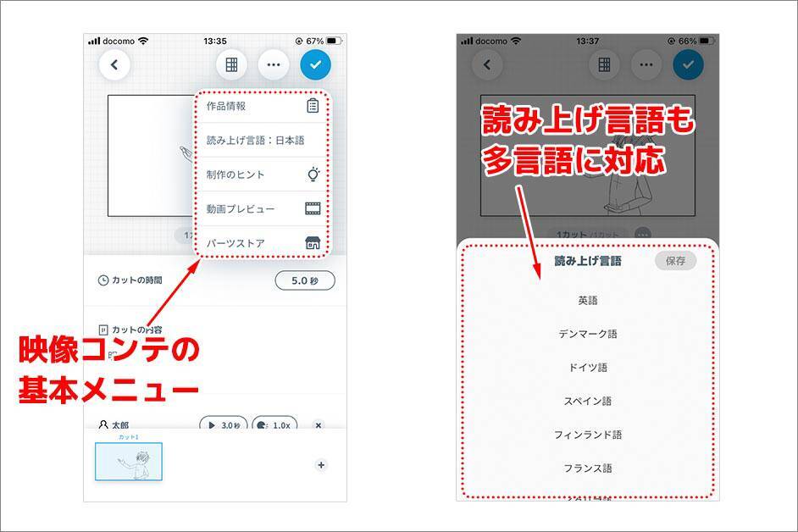798x532 pixels.
Task: Click the film icon beside 動画プレビュー
Action: tap(313, 208)
